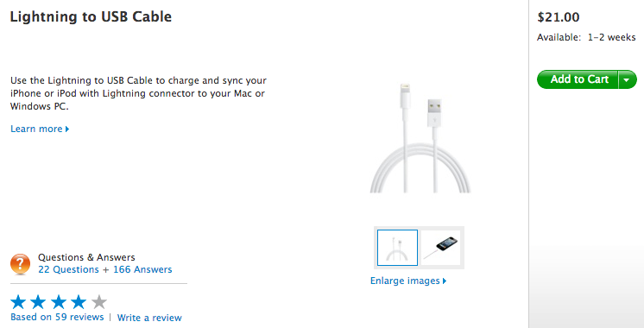View the 166 Answers link
The image size is (644, 328).
click(x=142, y=269)
